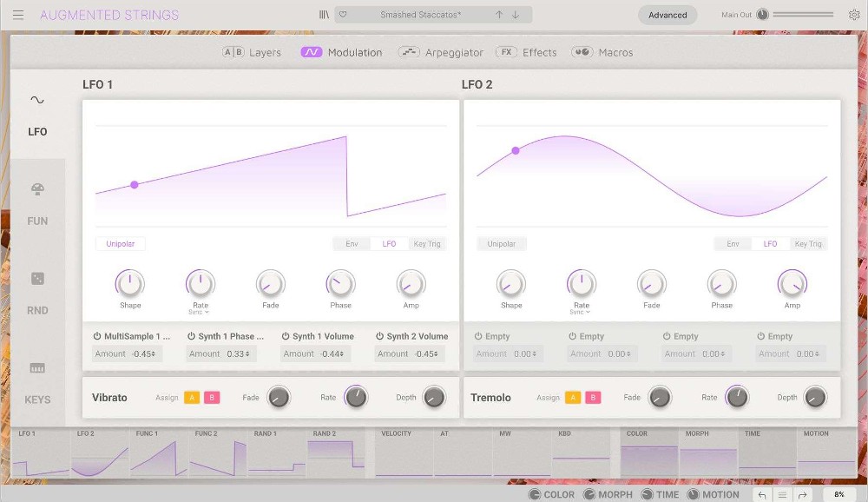The width and height of the screenshot is (868, 502).
Task: Enable Key Trig mode for LFO 1
Action: pyautogui.click(x=426, y=244)
